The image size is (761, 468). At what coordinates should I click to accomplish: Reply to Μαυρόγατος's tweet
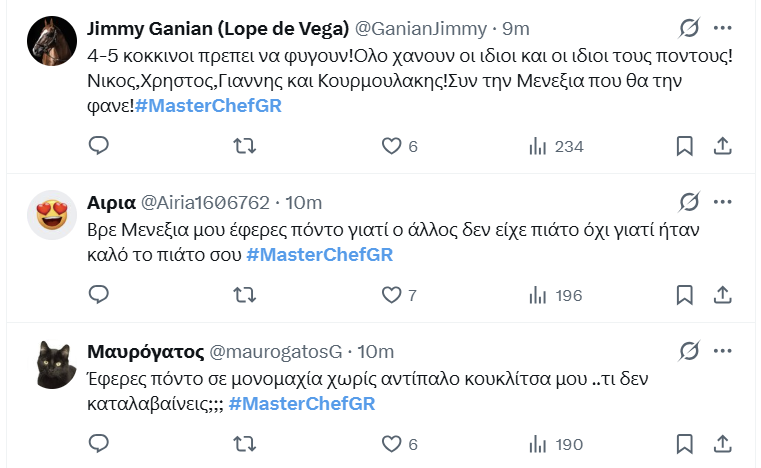click(98, 444)
